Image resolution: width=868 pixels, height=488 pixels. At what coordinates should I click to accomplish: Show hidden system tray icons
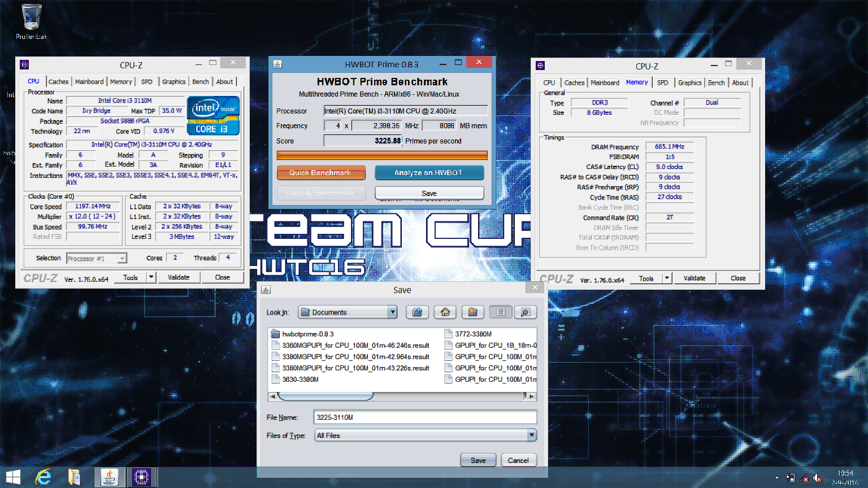click(x=776, y=478)
